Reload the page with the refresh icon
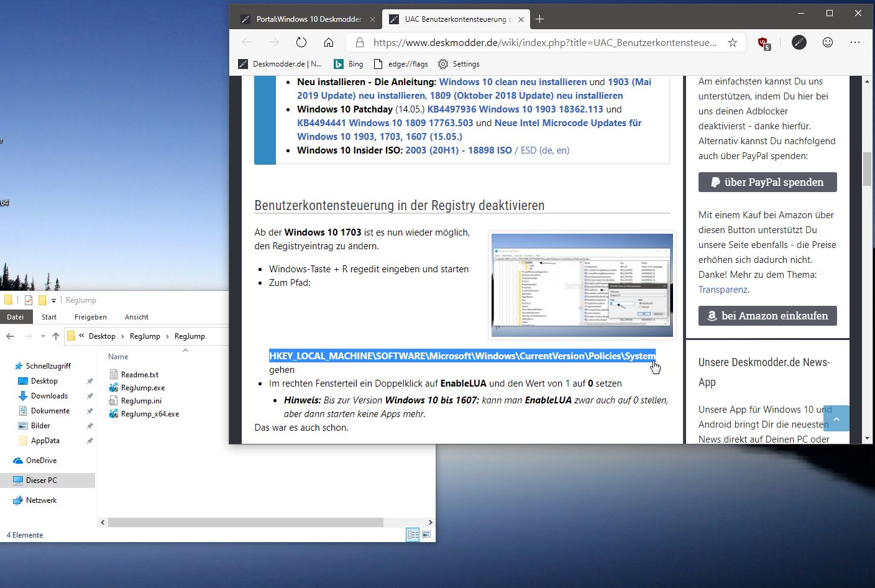This screenshot has height=588, width=875. [x=301, y=42]
